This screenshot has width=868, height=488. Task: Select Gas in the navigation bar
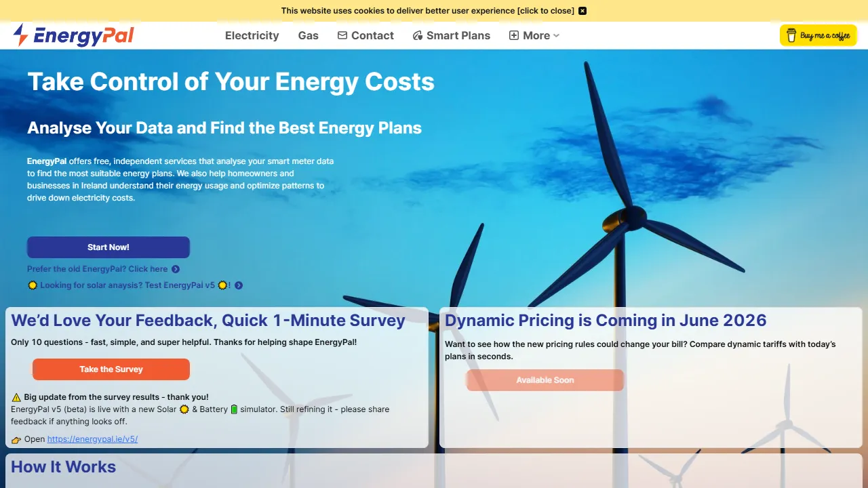point(308,35)
